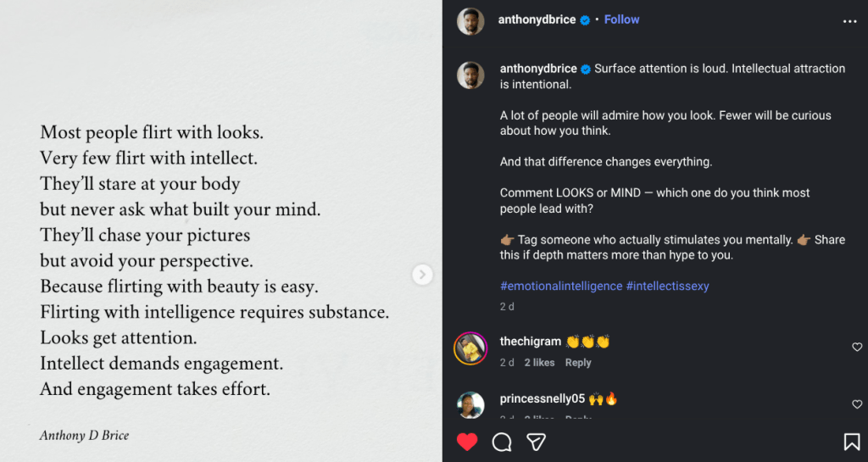View princessnelly05's profile avatar
This screenshot has width=868, height=462.
coord(470,404)
